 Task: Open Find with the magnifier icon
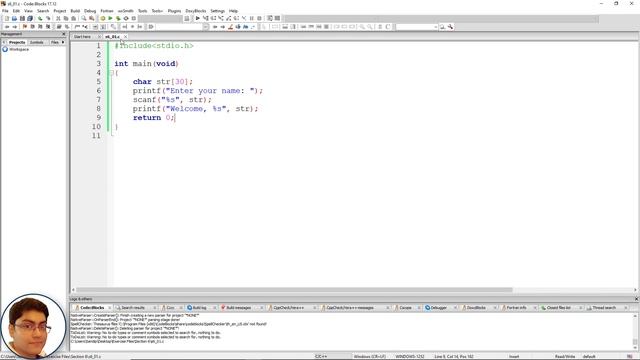84,18
